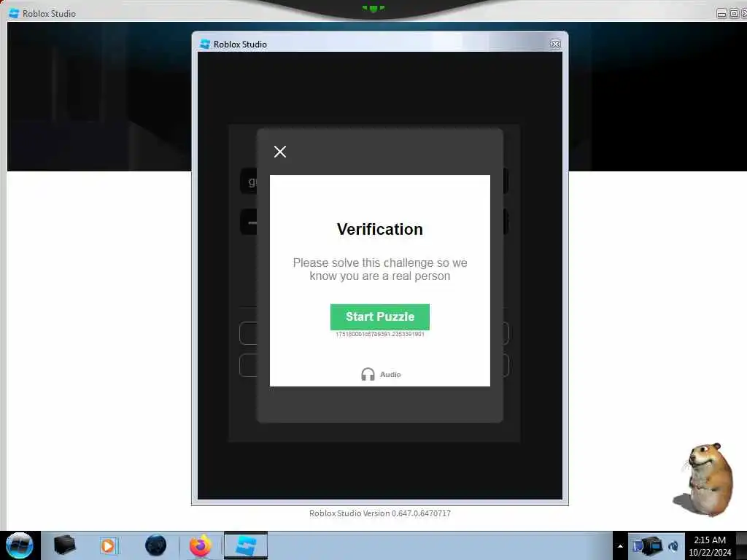Open the clock showing 2:15 AM

710,546
